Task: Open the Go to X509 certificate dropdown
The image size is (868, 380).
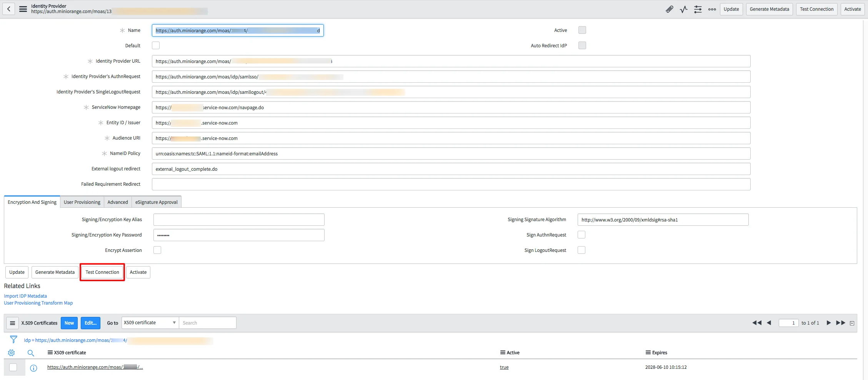Action: pyautogui.click(x=149, y=322)
